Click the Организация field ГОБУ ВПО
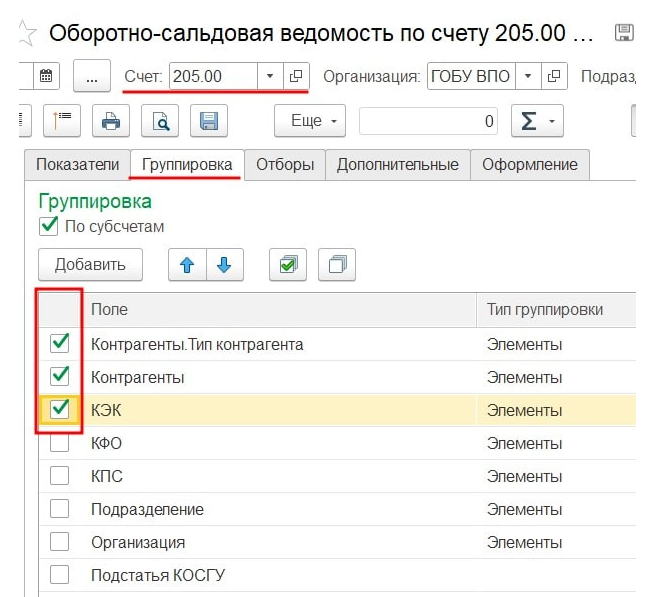 tap(471, 76)
